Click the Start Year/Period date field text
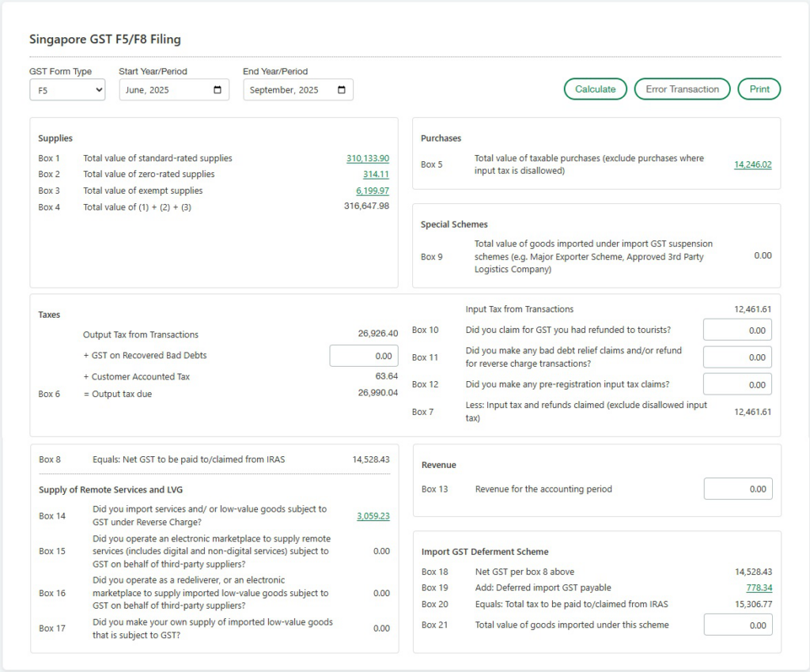The height and width of the screenshot is (672, 810). pos(148,90)
